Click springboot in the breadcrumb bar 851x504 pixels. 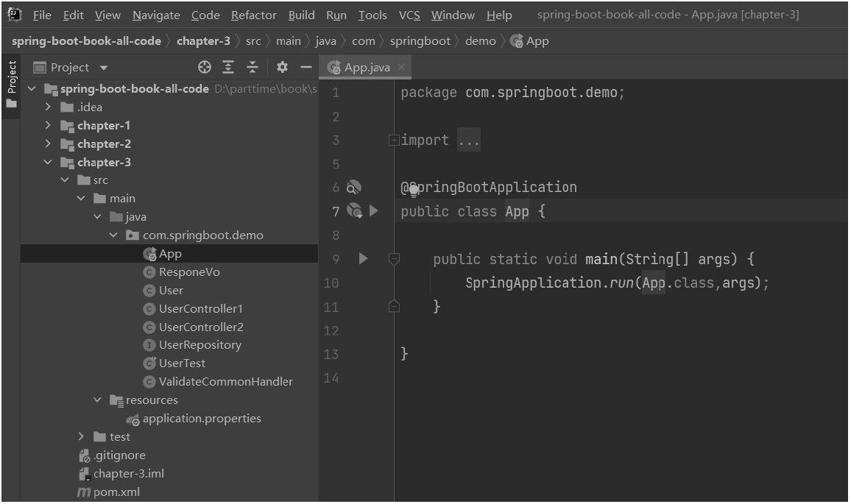coord(420,40)
